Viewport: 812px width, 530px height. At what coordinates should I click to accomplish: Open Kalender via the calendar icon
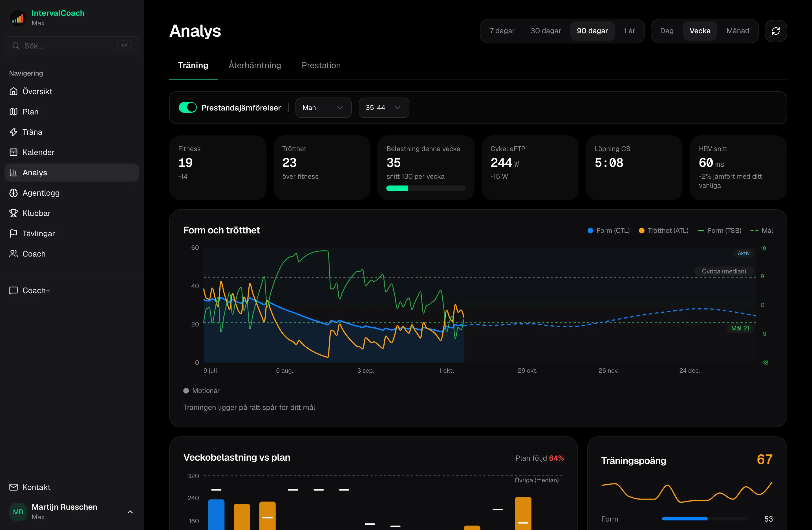[13, 152]
